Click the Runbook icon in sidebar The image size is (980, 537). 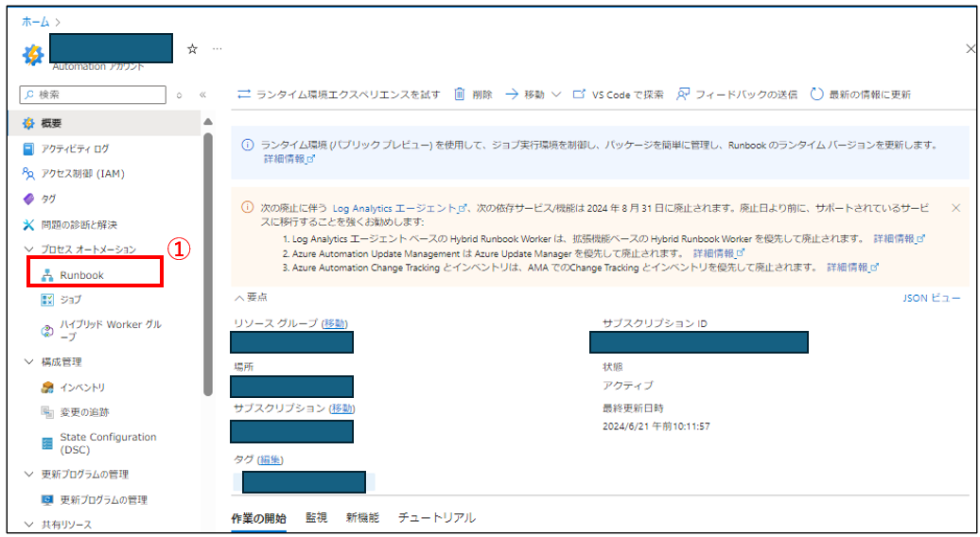[47, 275]
